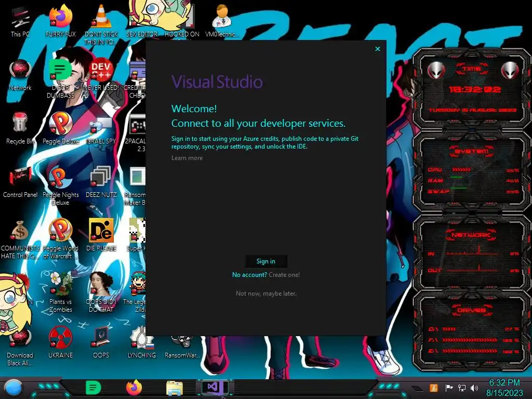Click the No account? text
This screenshot has width=532, height=399.
pos(250,275)
